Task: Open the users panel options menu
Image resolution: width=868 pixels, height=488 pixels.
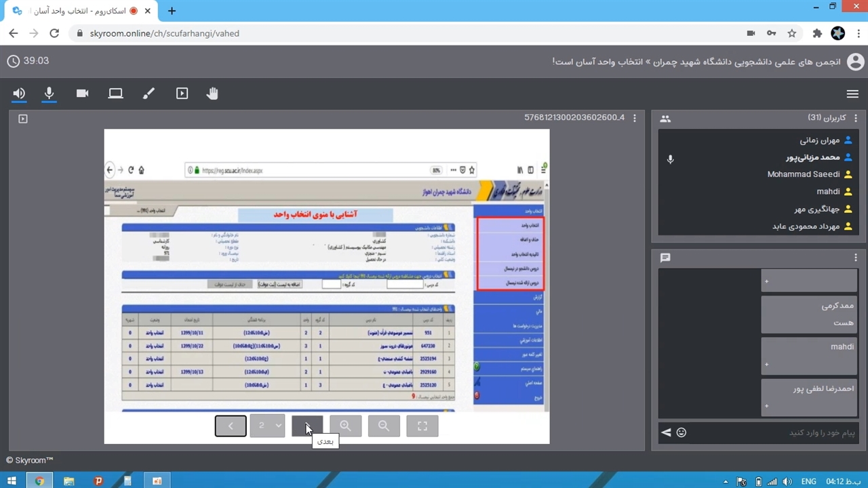Action: click(855, 118)
